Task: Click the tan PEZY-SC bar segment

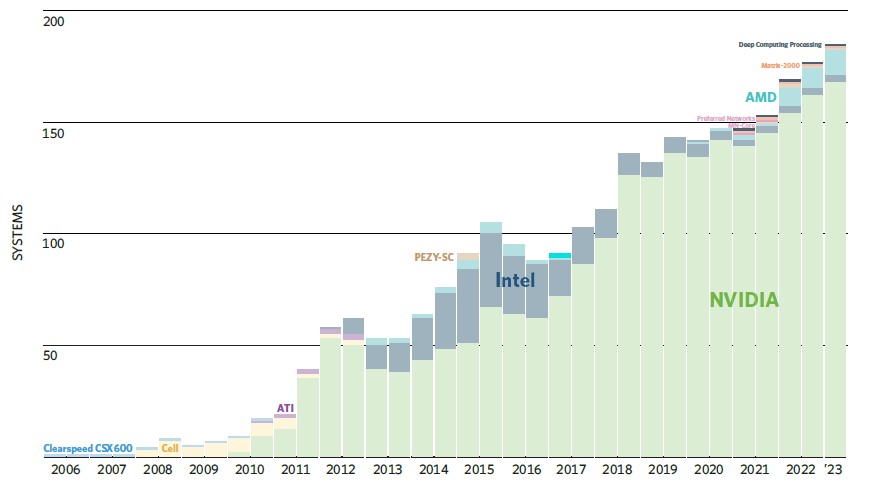Action: [468, 257]
